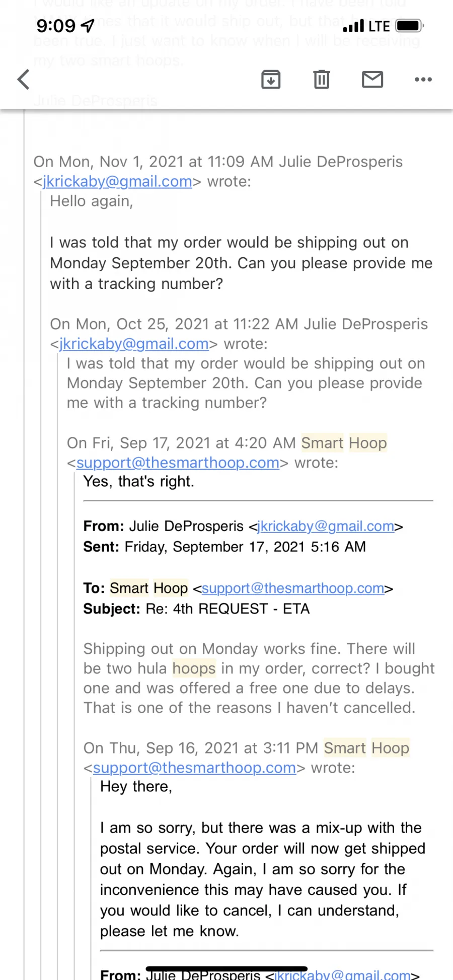The image size is (453, 980).
Task: Mark email as unread via envelope icon
Action: point(372,80)
